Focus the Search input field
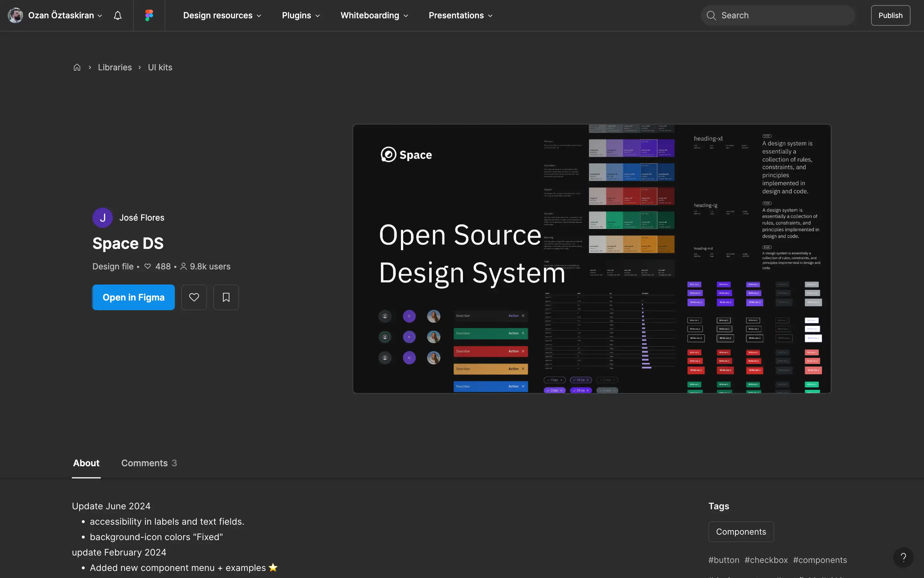Screen dimensions: 924x578 click(x=777, y=15)
